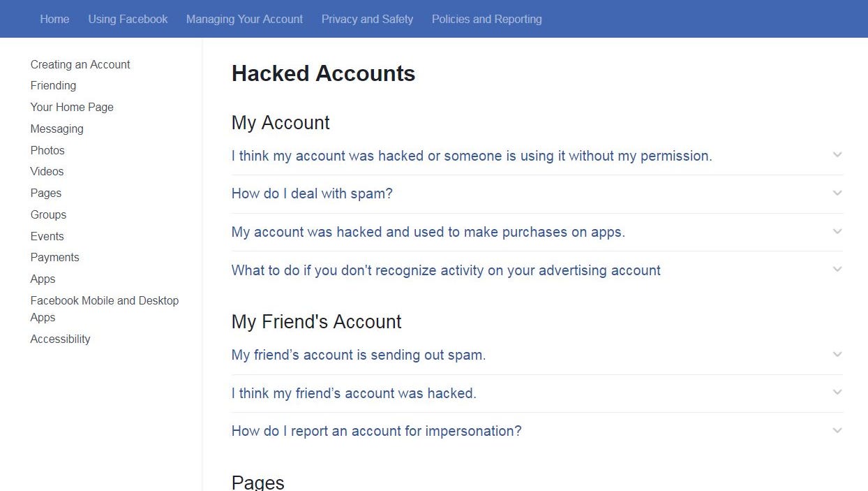
Task: Go to Privacy and Safety section
Action: [367, 19]
